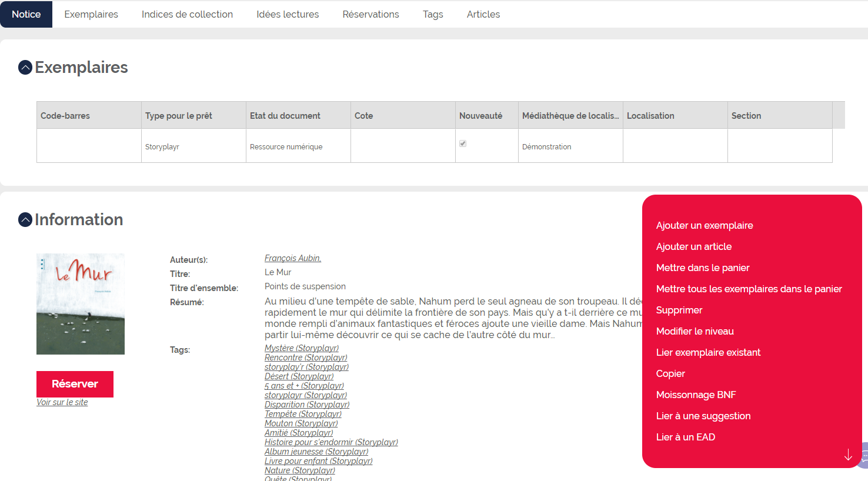
Task: Open the Nature (Storyplayr) tag
Action: coord(300,470)
